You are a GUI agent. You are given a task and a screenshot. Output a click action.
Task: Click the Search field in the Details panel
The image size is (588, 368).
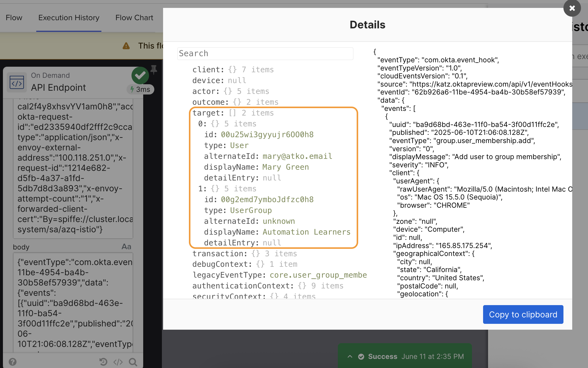(x=265, y=54)
